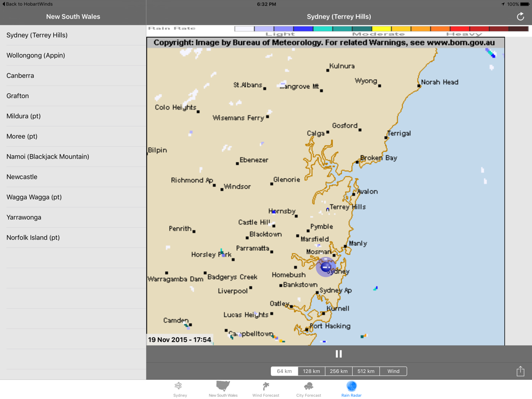Tap Norah Head on the radar map

pos(439,82)
